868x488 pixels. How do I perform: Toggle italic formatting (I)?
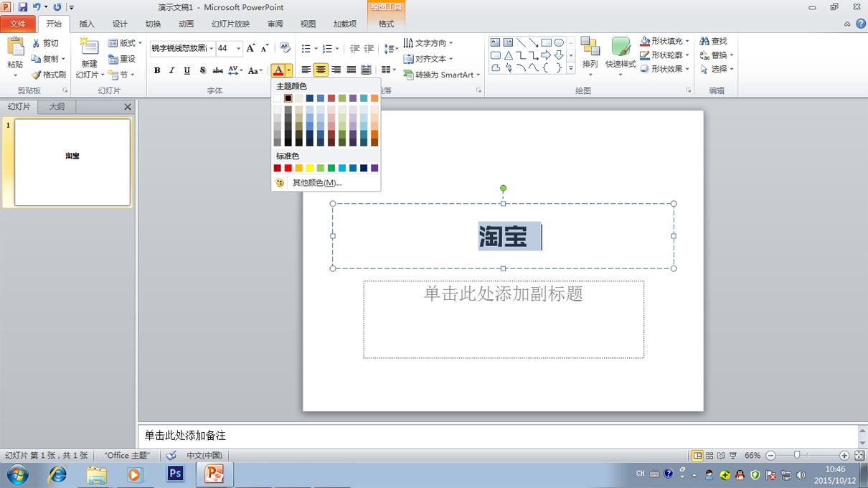click(x=172, y=70)
